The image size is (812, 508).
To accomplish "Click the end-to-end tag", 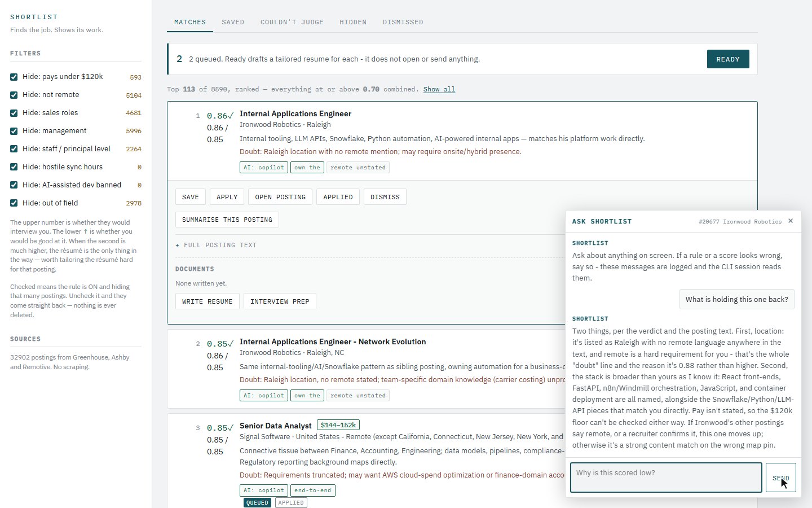I will pos(313,491).
